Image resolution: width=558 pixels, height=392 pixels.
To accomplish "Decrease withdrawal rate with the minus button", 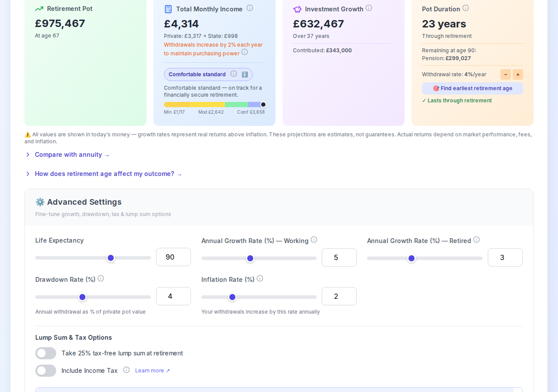I will point(505,74).
